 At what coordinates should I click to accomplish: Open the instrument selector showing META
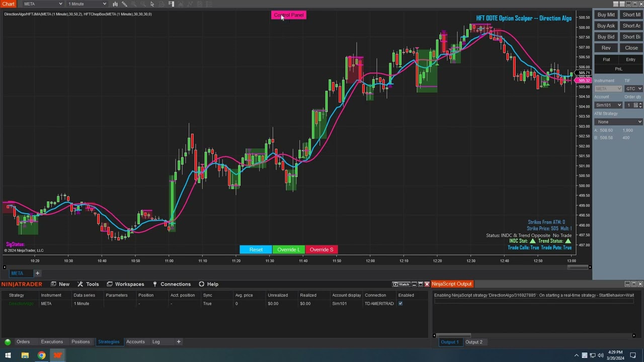43,4
